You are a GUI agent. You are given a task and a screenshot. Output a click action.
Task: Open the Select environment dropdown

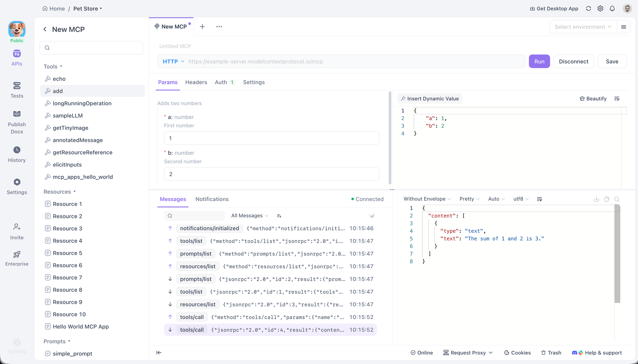click(582, 26)
